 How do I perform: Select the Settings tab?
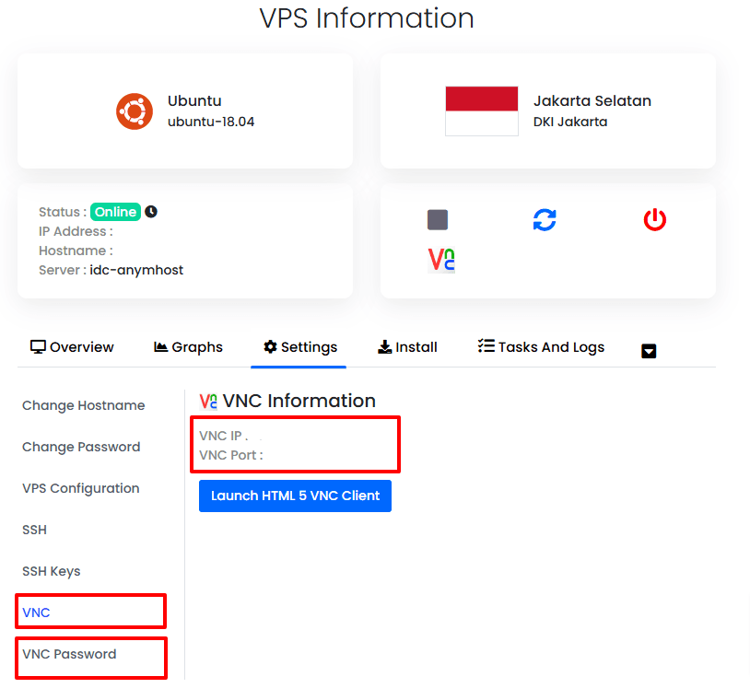pos(300,347)
